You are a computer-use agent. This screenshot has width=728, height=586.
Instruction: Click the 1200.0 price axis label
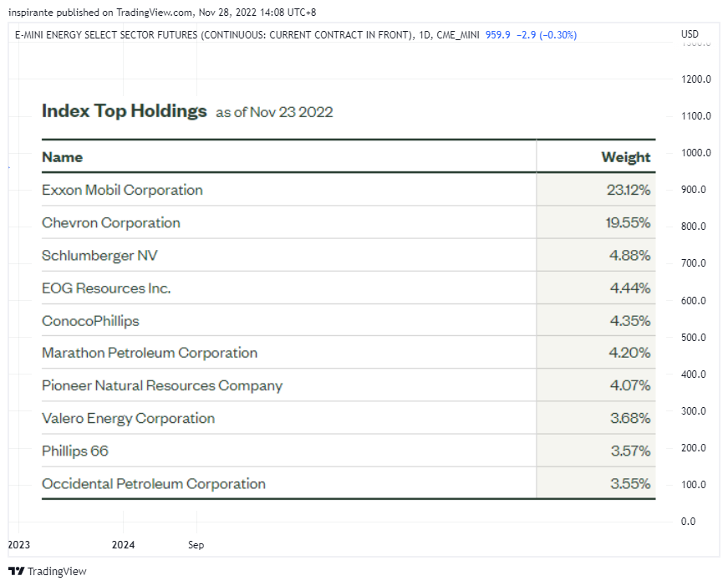(696, 79)
